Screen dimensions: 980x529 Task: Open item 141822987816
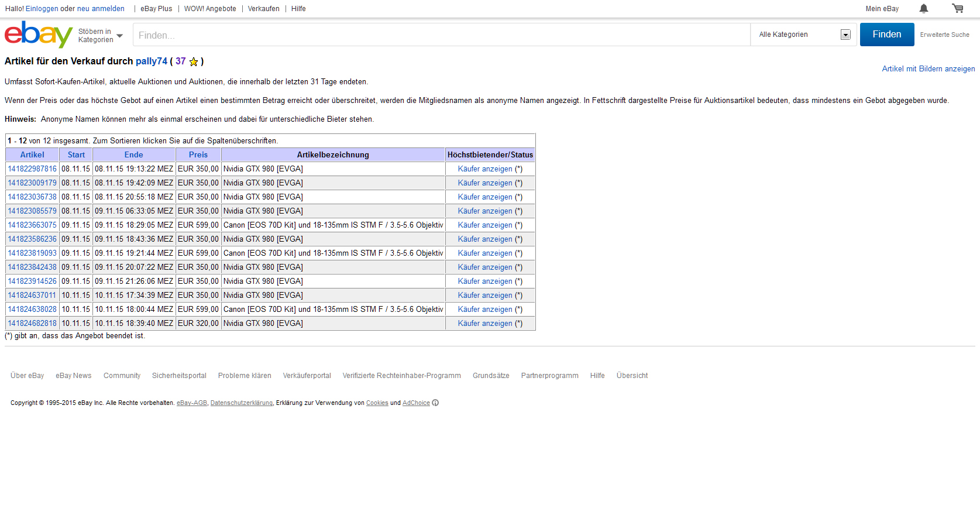pos(32,169)
